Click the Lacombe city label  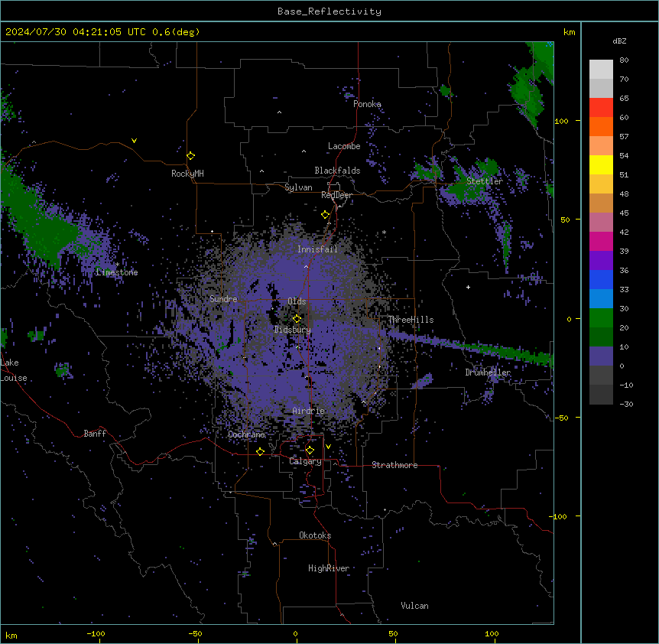click(x=344, y=146)
